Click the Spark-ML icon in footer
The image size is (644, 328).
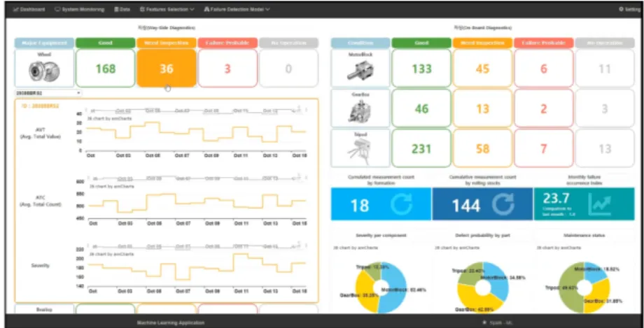484,322
